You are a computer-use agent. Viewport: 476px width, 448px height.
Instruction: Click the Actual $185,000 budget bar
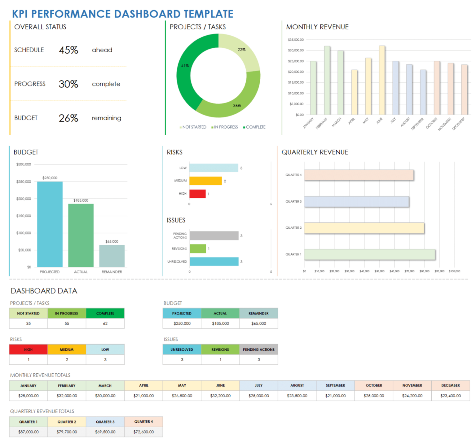(81, 235)
